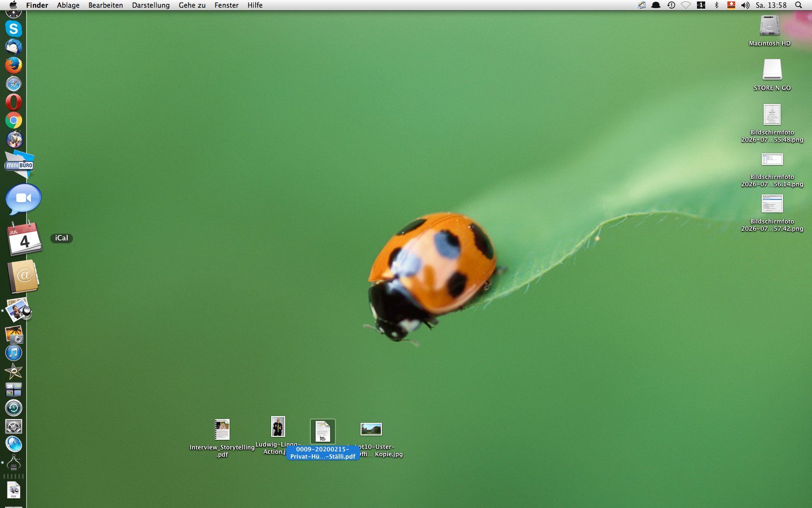Open iChat video chat bubble icon
This screenshot has height=508, width=812.
point(23,199)
